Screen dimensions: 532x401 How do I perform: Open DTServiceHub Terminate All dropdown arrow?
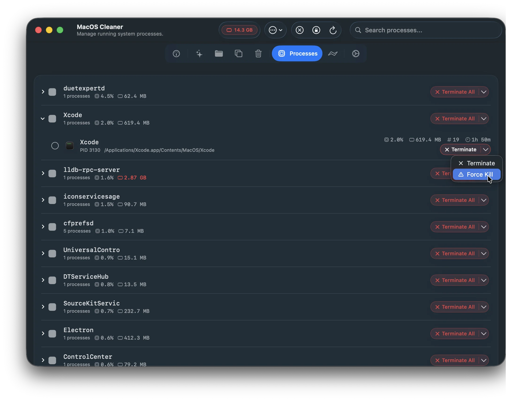(x=484, y=280)
